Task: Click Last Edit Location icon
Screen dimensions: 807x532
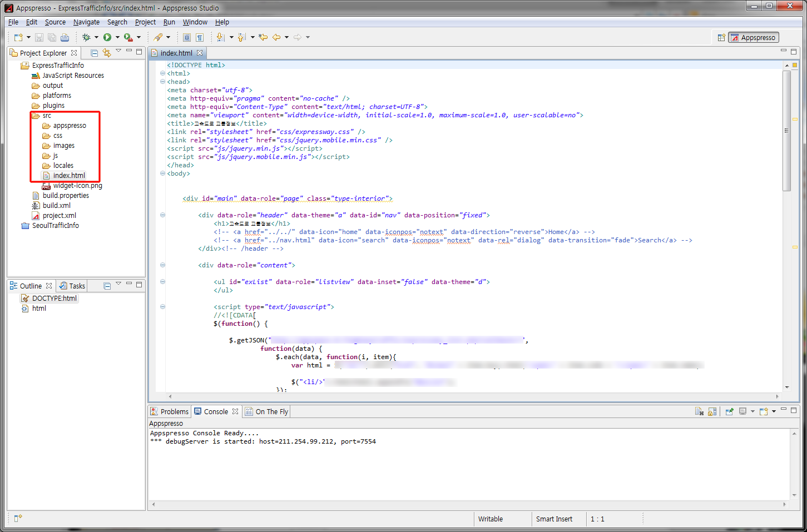Action: point(263,37)
